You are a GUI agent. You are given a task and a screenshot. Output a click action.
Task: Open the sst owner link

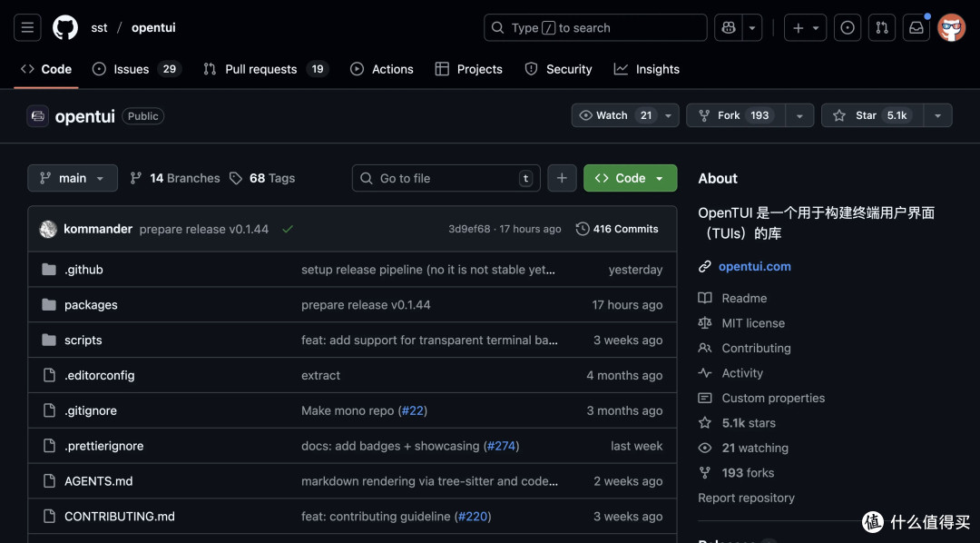99,27
